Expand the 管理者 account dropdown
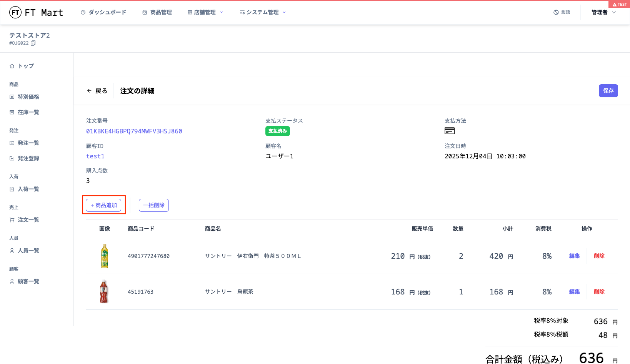 click(603, 12)
